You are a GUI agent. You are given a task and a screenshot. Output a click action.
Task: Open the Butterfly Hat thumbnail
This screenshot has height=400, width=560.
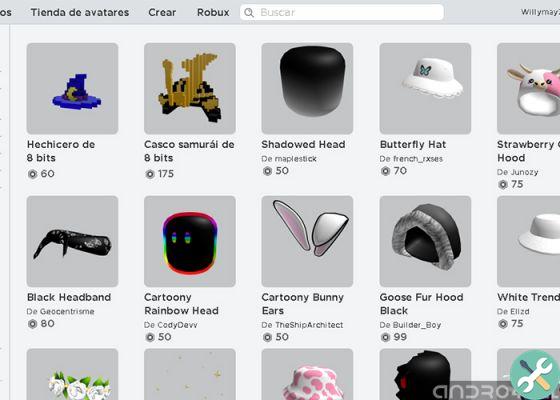tap(425, 89)
